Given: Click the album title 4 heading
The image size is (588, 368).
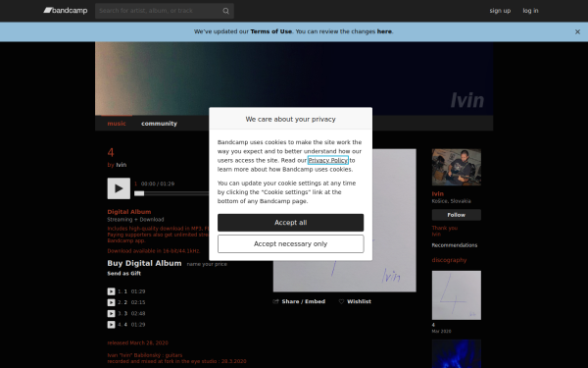Looking at the screenshot, I should 111,152.
